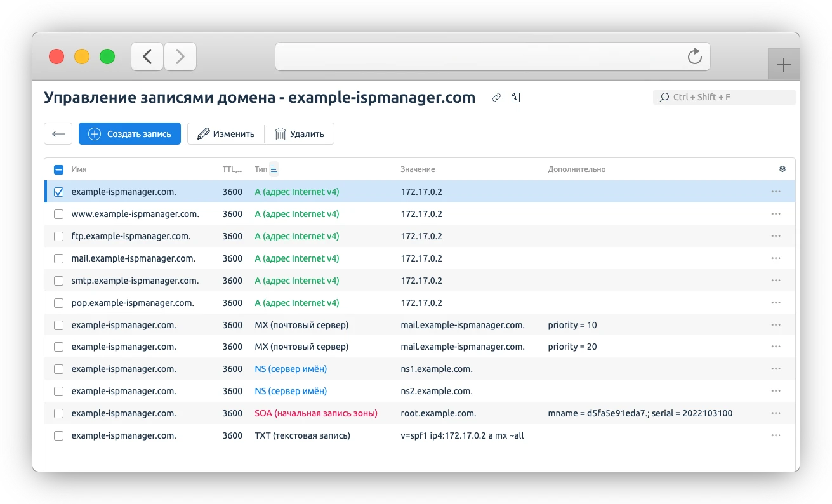This screenshot has width=832, height=504.
Task: Open the column settings gear above the table
Action: click(x=782, y=169)
